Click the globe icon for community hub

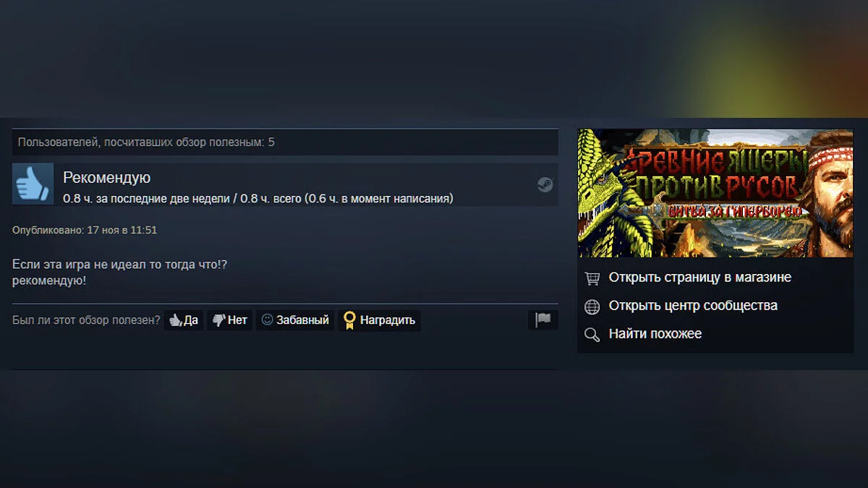592,306
